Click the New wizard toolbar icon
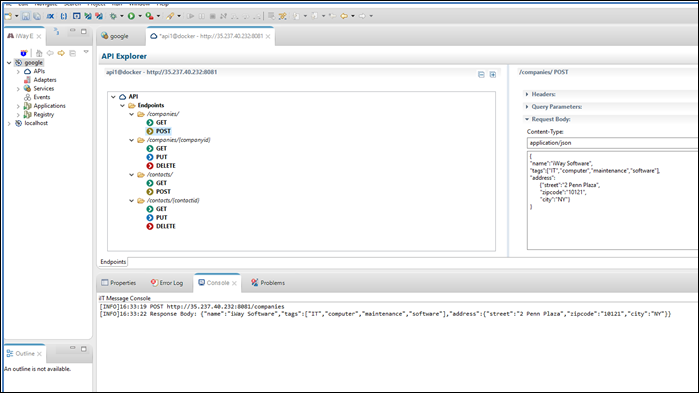 [8, 16]
